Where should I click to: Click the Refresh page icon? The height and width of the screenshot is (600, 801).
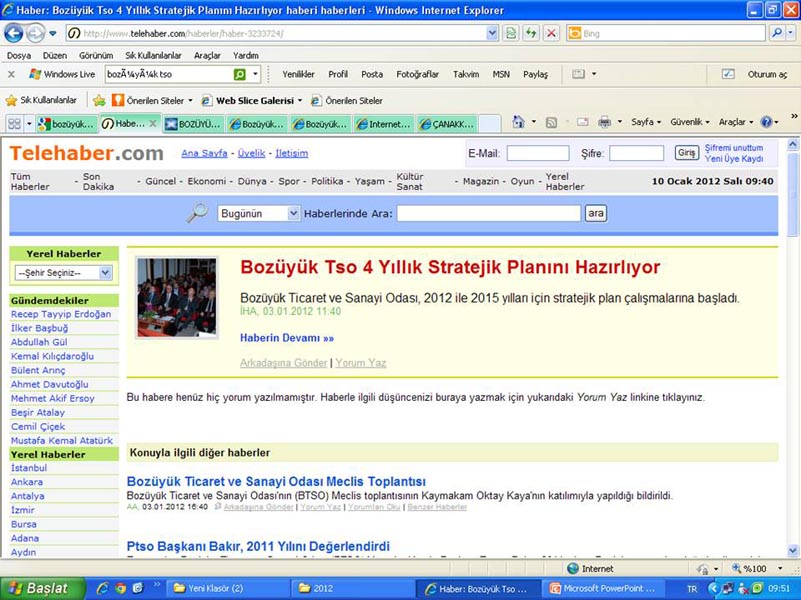click(531, 34)
